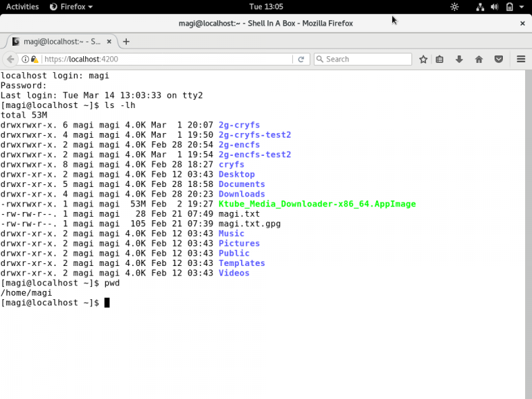Show bookmarks library icon

[x=440, y=60]
